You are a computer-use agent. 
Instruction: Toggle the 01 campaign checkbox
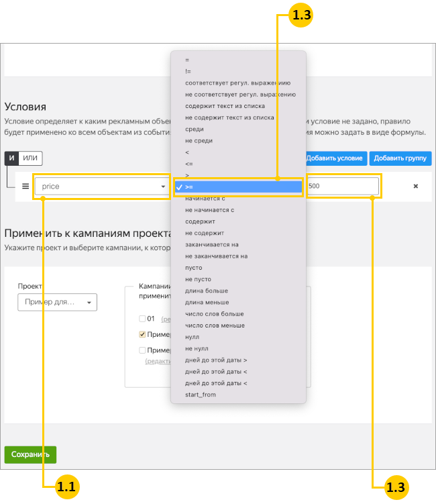142,319
